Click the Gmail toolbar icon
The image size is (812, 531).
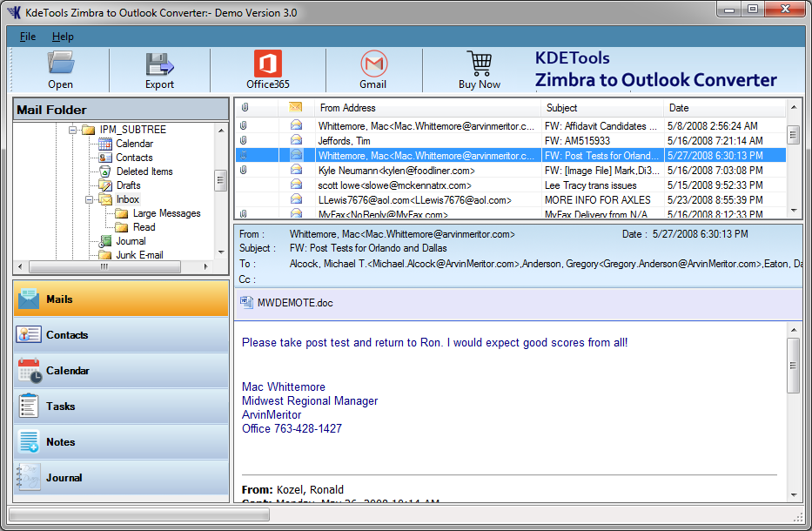[x=373, y=64]
